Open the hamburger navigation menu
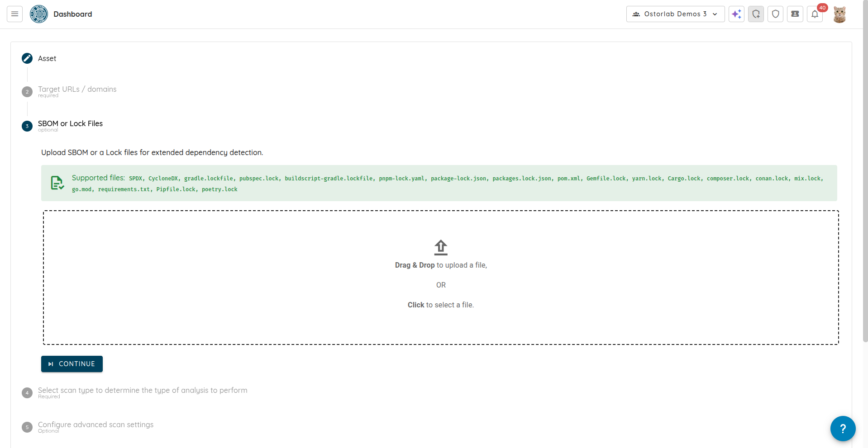 [14, 14]
